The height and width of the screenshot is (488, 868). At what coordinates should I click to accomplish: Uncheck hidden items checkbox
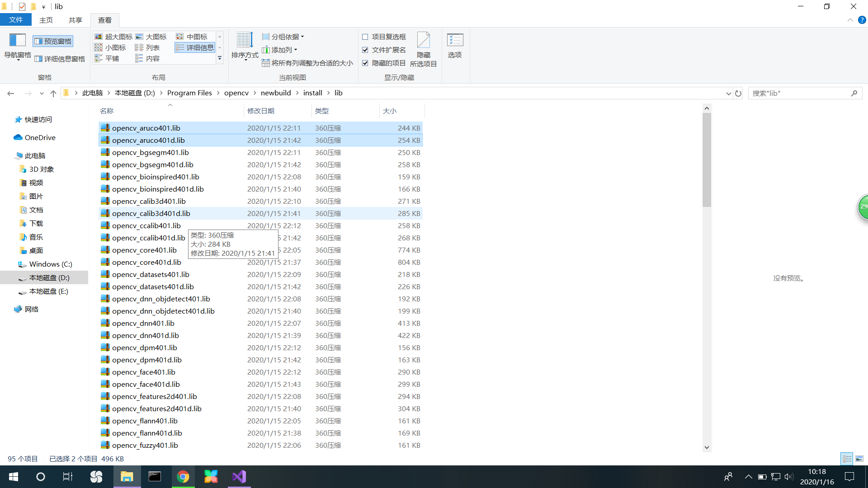[365, 63]
